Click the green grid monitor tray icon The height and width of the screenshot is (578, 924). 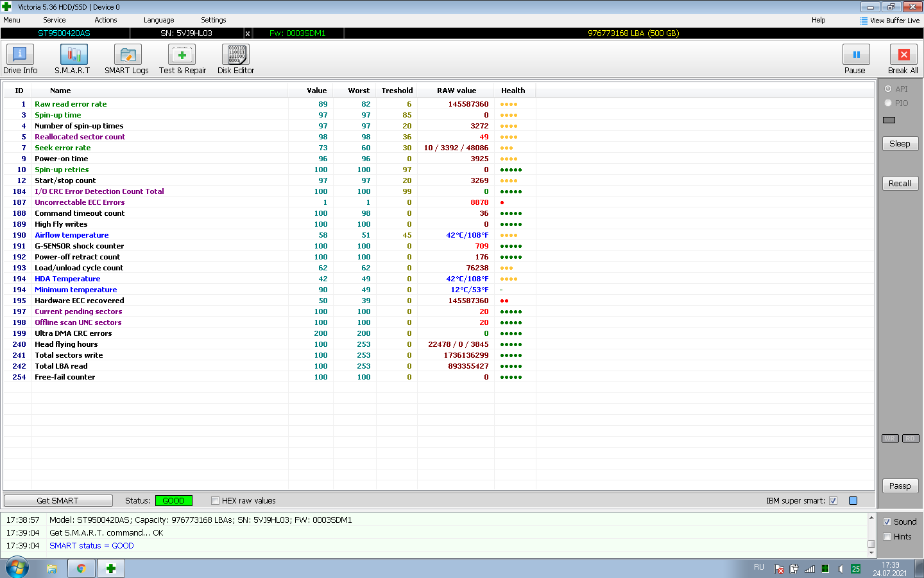(825, 569)
